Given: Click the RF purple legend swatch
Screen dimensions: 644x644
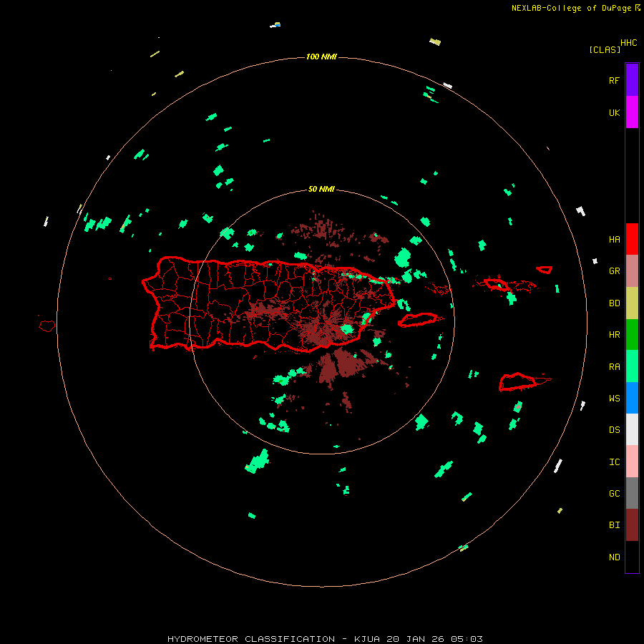Looking at the screenshot, I should point(632,79).
